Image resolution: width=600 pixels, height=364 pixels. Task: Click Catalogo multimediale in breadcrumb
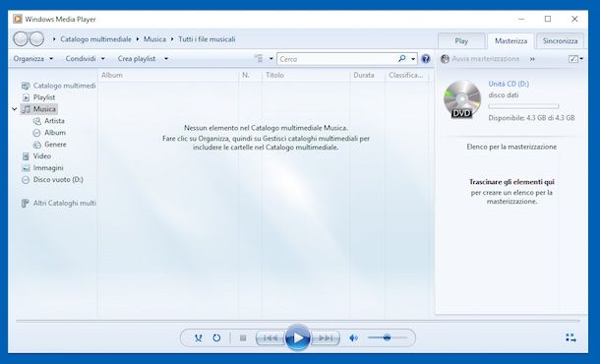[x=95, y=39]
